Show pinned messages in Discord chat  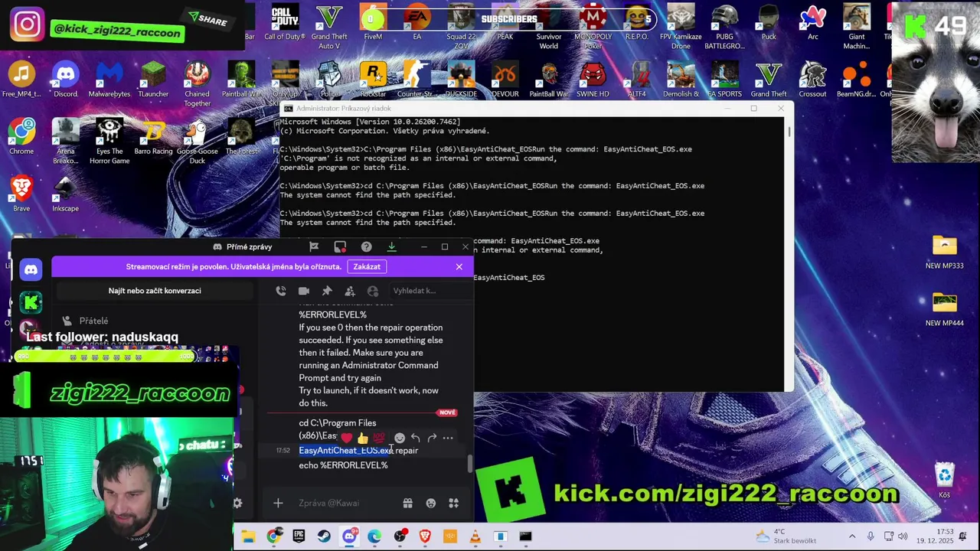tap(327, 291)
